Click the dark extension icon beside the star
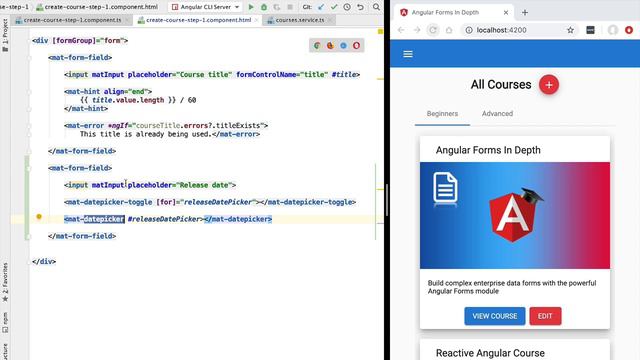Image resolution: width=640 pixels, height=360 pixels. click(590, 30)
